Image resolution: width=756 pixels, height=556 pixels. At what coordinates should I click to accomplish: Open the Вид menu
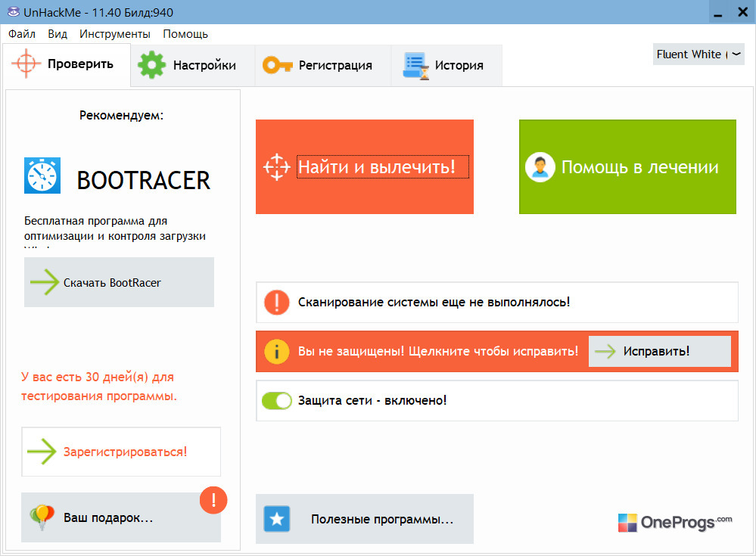(58, 34)
